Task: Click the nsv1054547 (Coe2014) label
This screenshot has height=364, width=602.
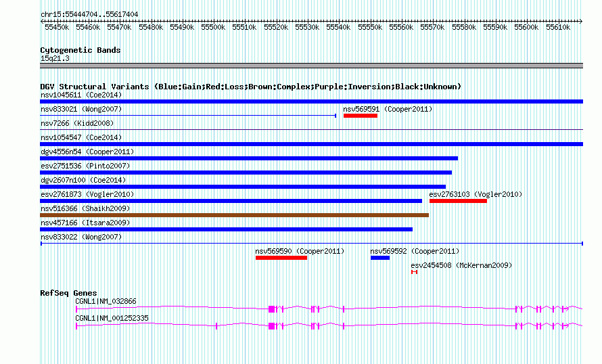Action: [81, 137]
